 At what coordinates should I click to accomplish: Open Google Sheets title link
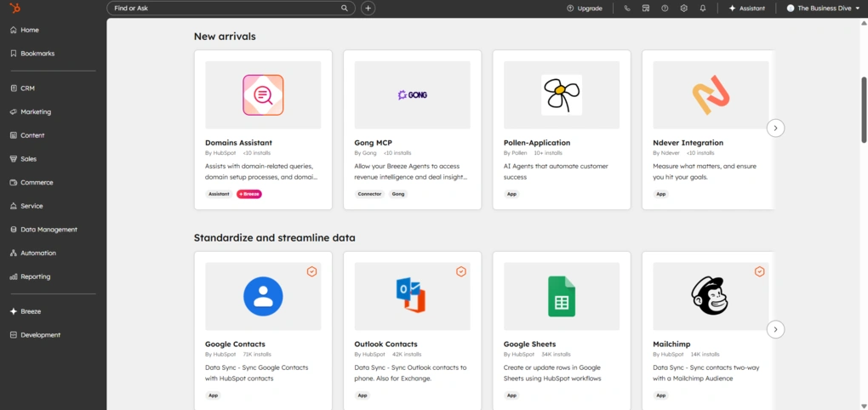[530, 345]
